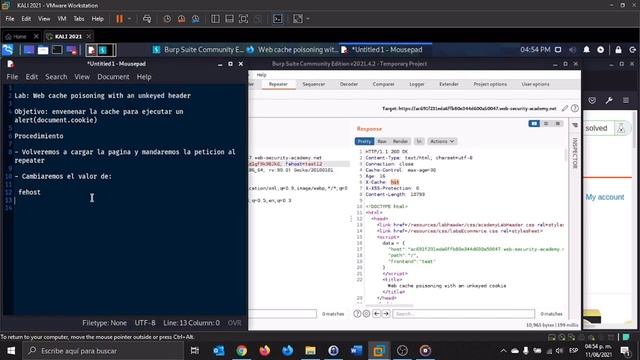Open response search settings gear icon
The height and width of the screenshot is (360, 640).
(366, 313)
